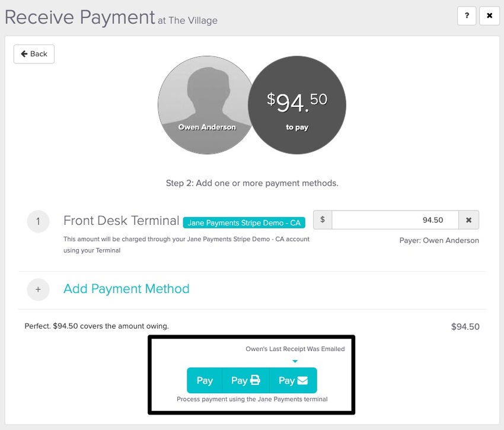Go back using the Back button
Image resolution: width=504 pixels, height=430 pixels.
tap(34, 54)
